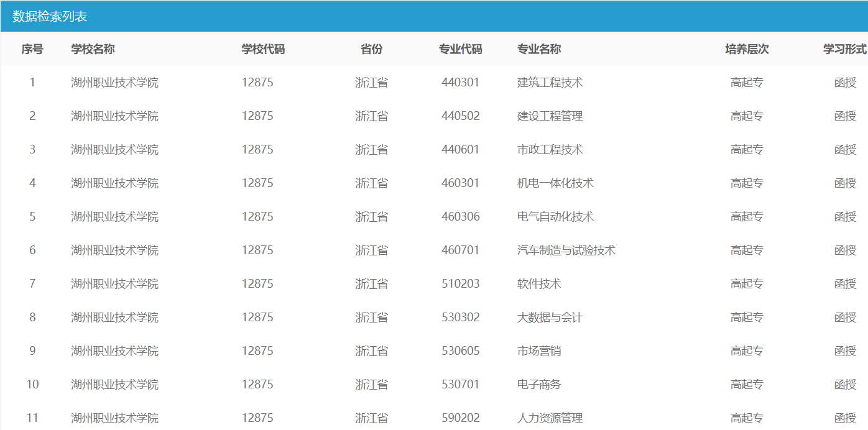Click the 专业代码 column header

point(460,49)
